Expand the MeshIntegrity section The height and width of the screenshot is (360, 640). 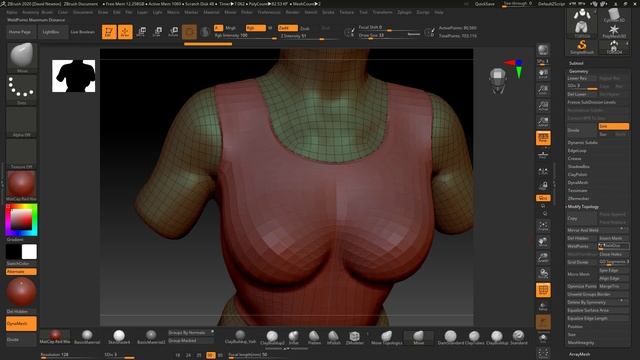point(581,342)
